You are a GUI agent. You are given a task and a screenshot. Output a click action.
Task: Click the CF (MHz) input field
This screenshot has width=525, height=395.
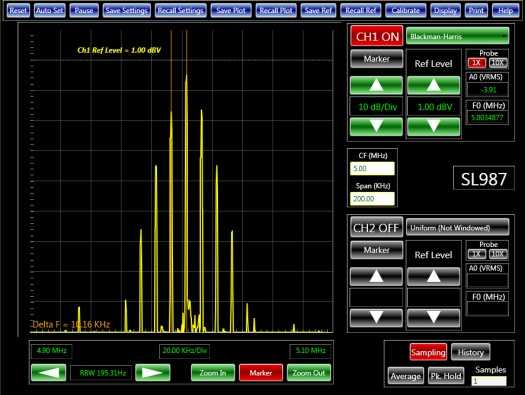click(372, 168)
